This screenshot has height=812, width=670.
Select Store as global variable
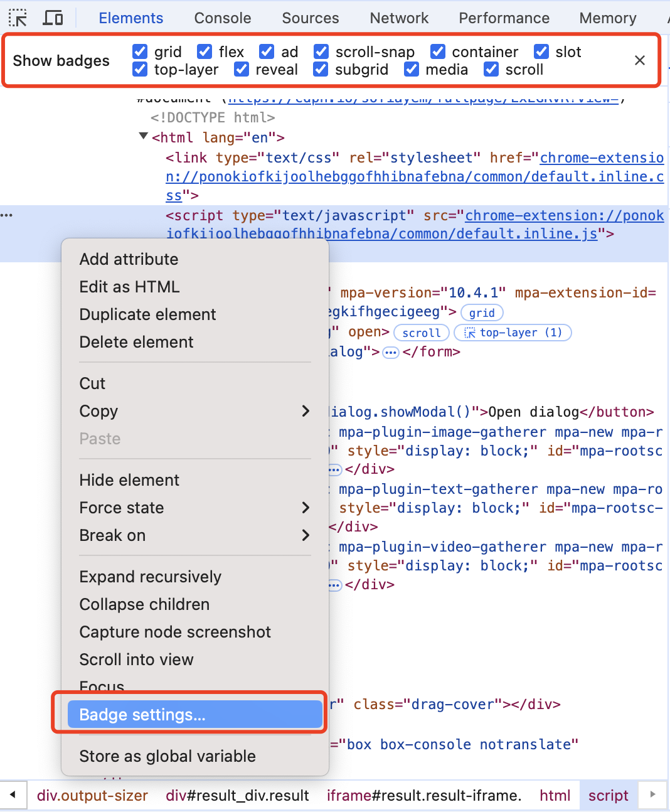195,756
